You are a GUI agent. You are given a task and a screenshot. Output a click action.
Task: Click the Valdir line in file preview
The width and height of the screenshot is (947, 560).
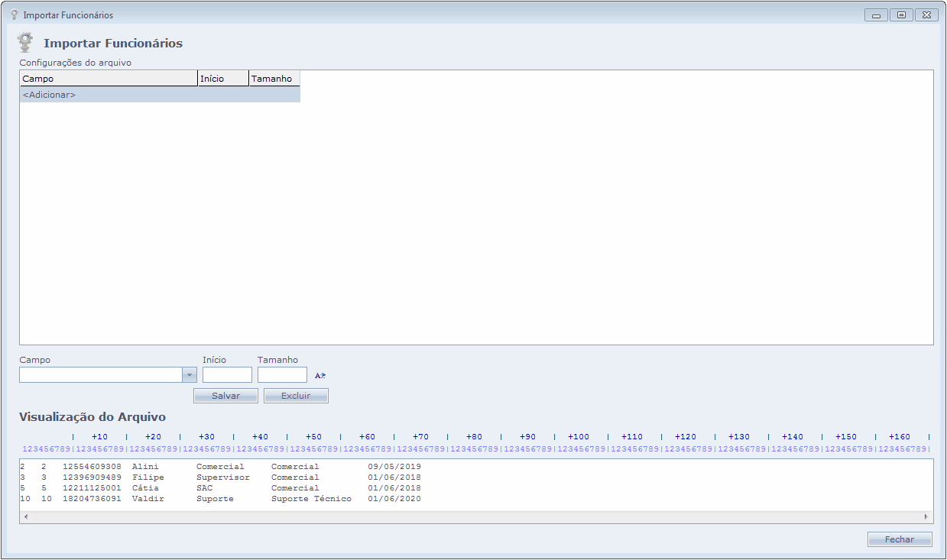[x=220, y=499]
